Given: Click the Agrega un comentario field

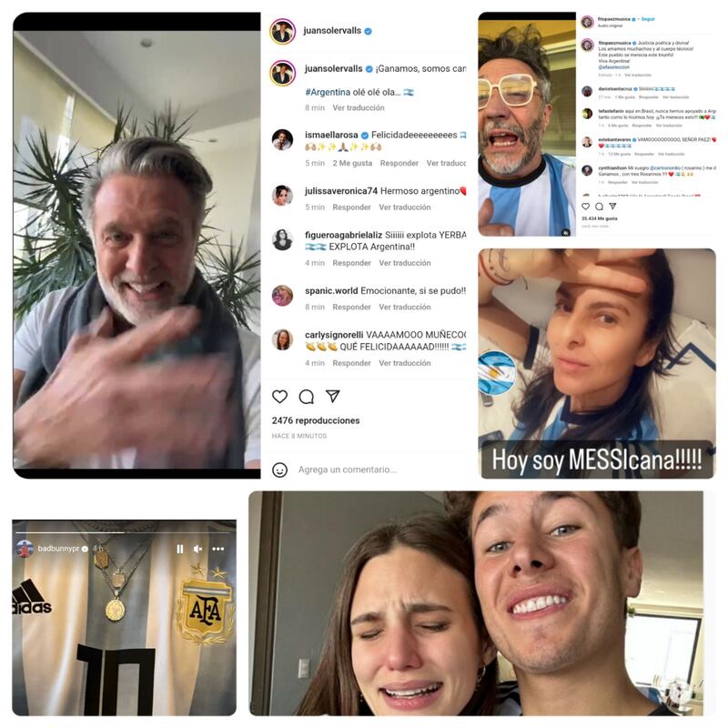Looking at the screenshot, I should pyautogui.click(x=348, y=470).
